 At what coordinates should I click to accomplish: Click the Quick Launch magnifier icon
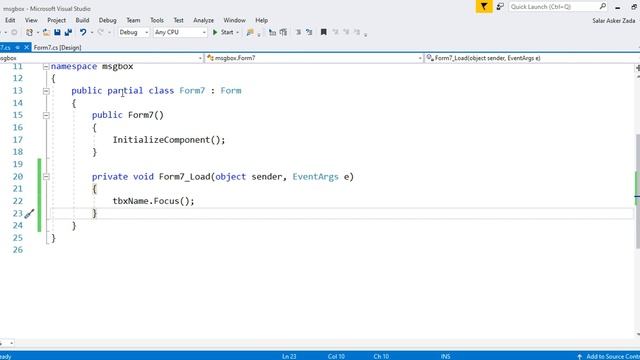pos(603,6)
